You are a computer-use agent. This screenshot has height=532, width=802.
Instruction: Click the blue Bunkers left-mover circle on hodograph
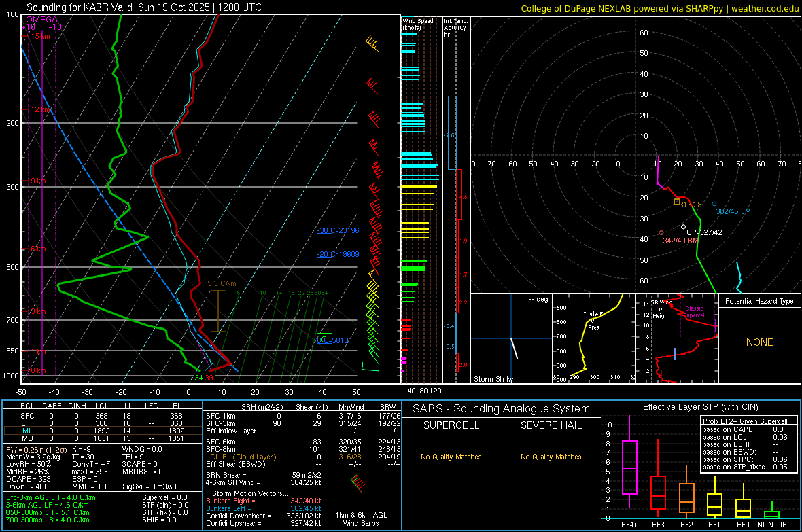pyautogui.click(x=714, y=204)
